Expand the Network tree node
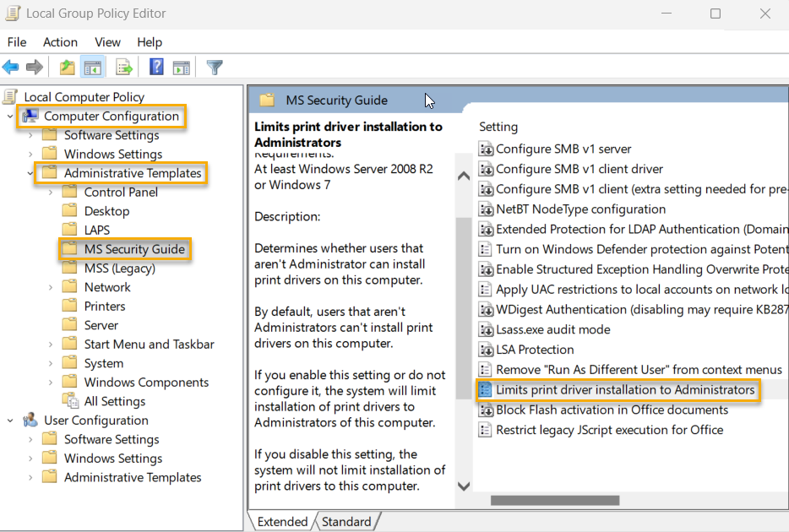789x532 pixels. [52, 286]
